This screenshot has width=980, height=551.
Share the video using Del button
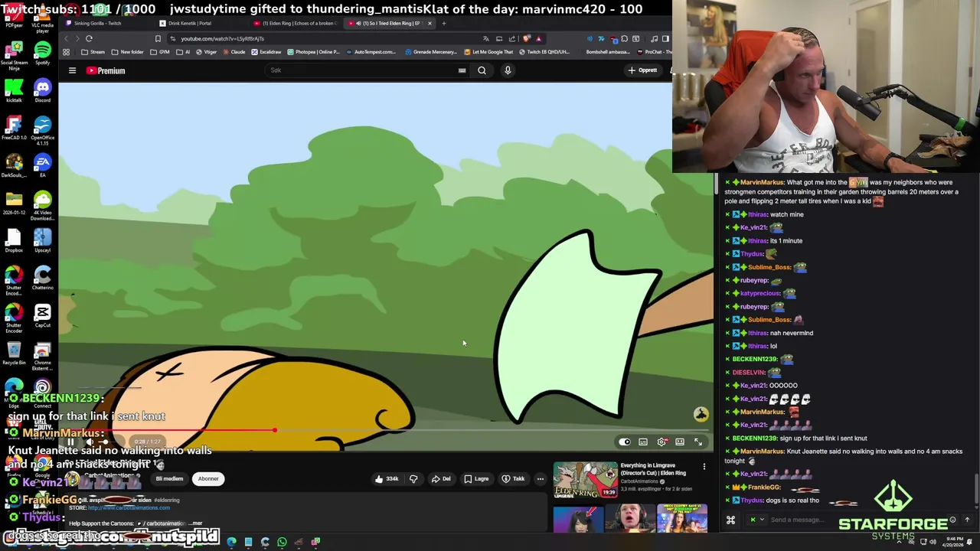pyautogui.click(x=441, y=479)
